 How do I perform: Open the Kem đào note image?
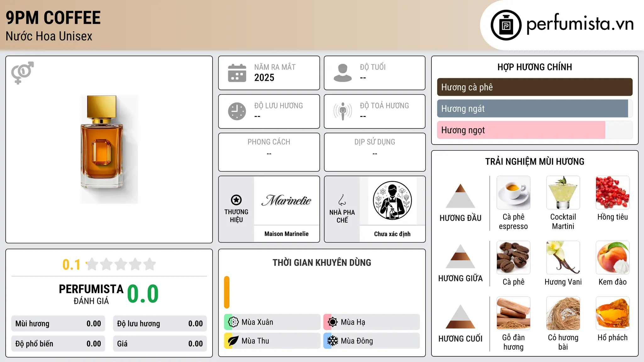click(x=613, y=258)
